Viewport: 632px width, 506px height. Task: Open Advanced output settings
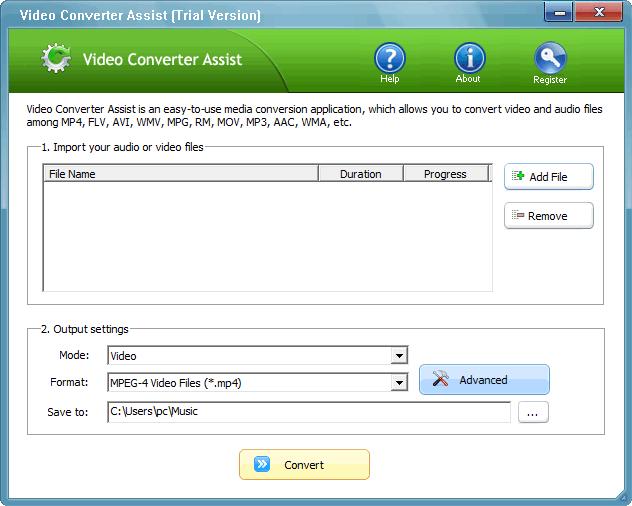pyautogui.click(x=484, y=380)
